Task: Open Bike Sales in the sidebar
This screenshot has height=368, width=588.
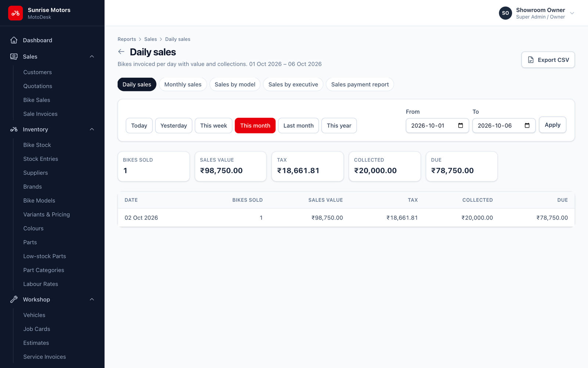Action: coord(37,100)
